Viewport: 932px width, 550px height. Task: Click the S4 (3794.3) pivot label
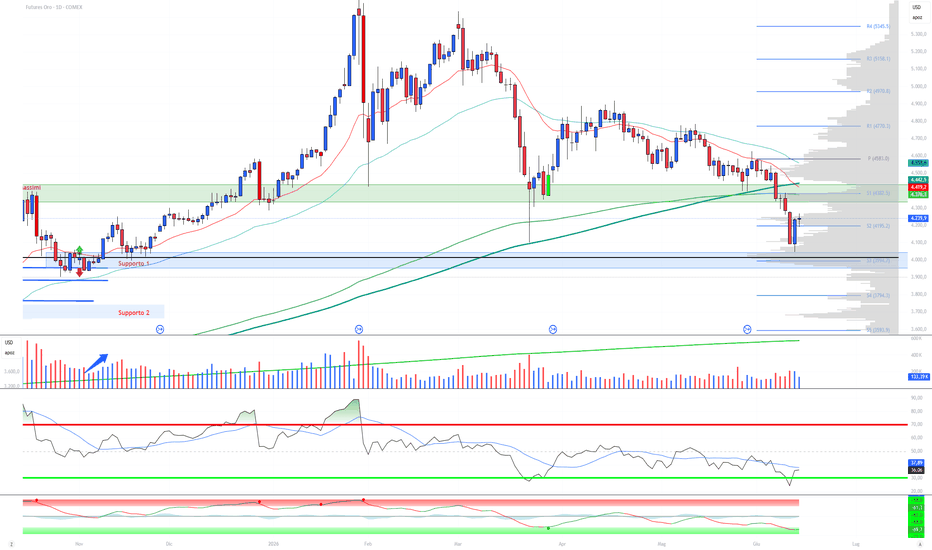coord(877,296)
